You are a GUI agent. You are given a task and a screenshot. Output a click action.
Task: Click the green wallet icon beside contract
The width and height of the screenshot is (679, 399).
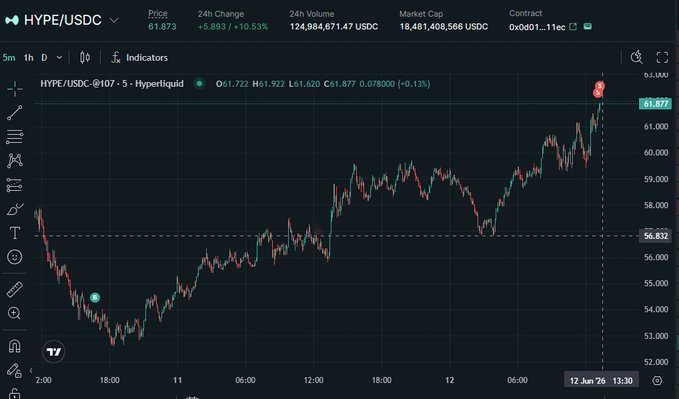588,26
